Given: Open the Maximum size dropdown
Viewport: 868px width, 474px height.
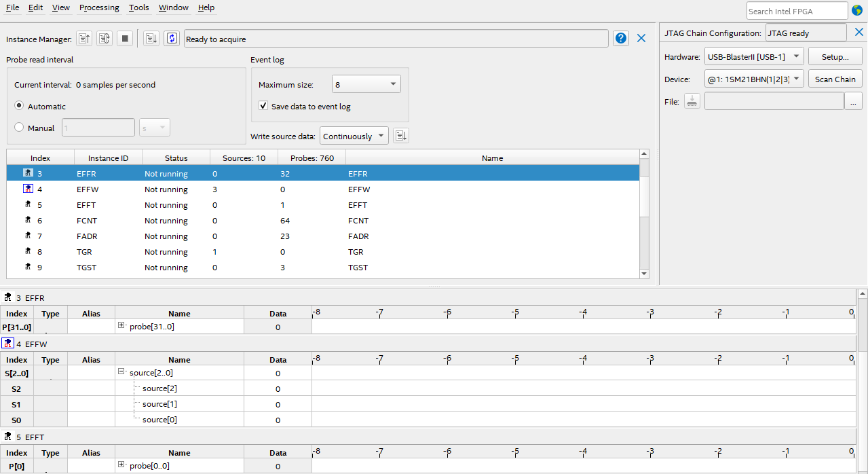Looking at the screenshot, I should click(366, 84).
